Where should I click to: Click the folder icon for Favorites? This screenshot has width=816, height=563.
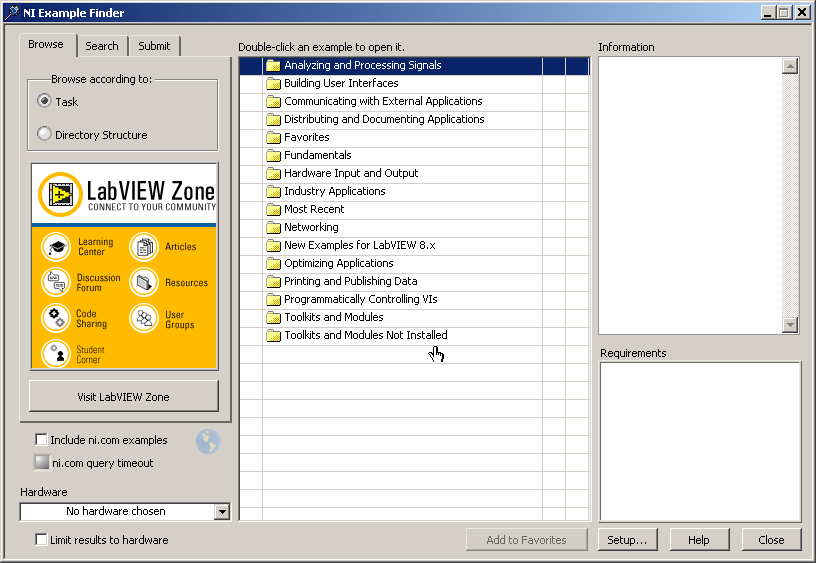(x=273, y=137)
